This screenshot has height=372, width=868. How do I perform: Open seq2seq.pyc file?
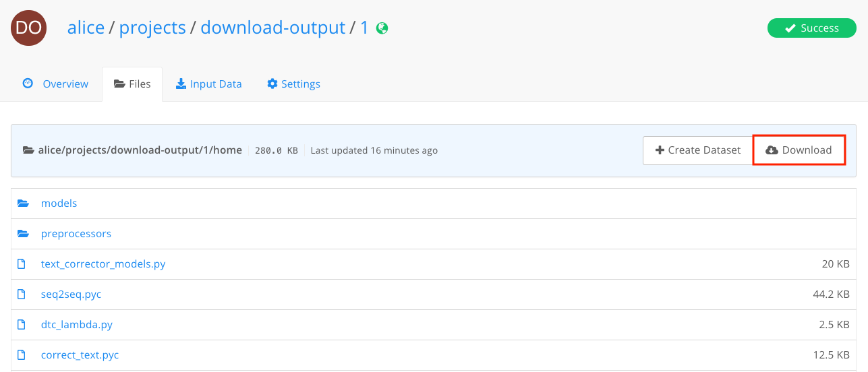coord(71,294)
